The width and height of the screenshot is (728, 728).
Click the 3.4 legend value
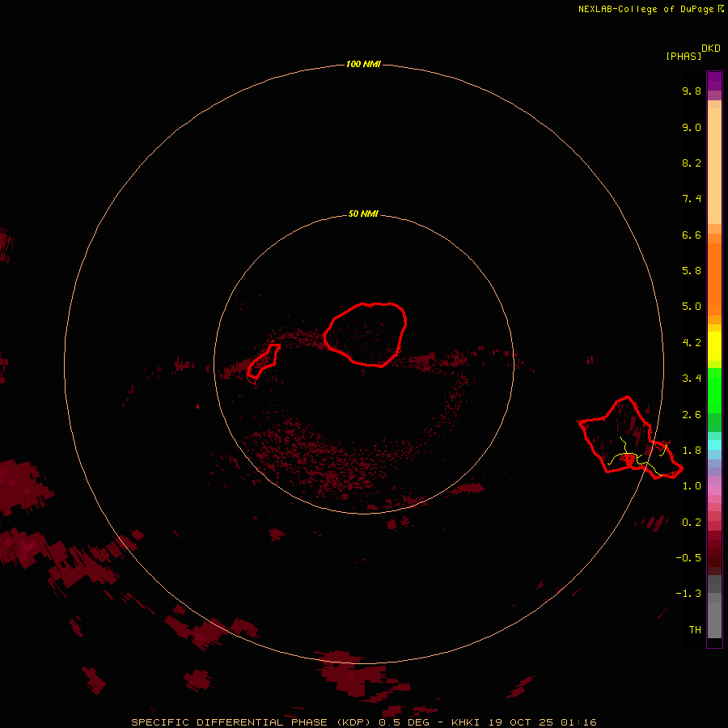point(692,379)
